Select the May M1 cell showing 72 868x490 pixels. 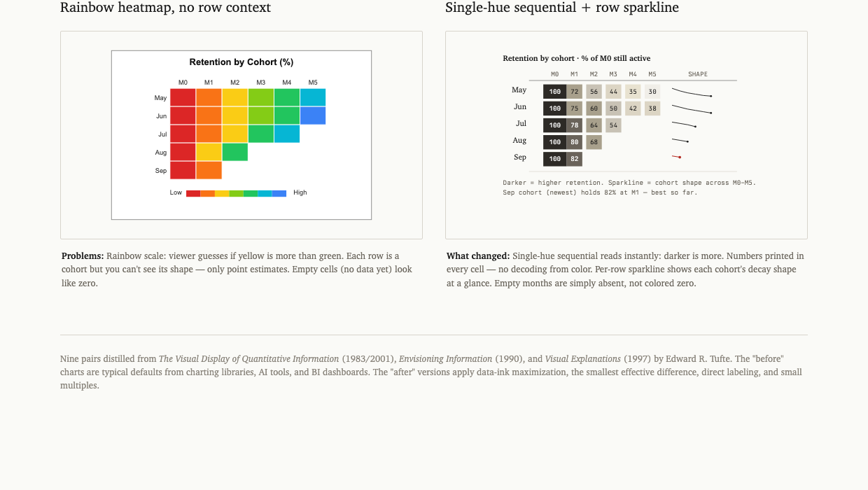point(575,92)
